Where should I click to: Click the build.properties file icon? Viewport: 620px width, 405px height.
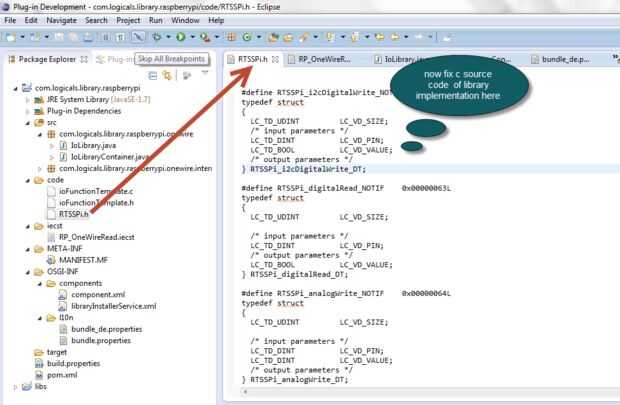point(39,363)
